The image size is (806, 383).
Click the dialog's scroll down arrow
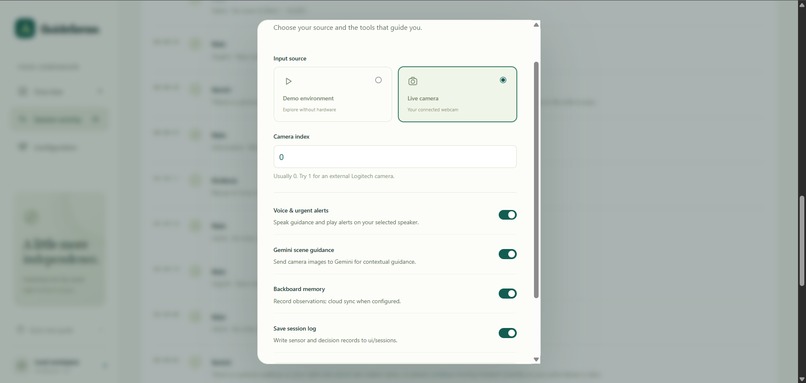pyautogui.click(x=536, y=359)
